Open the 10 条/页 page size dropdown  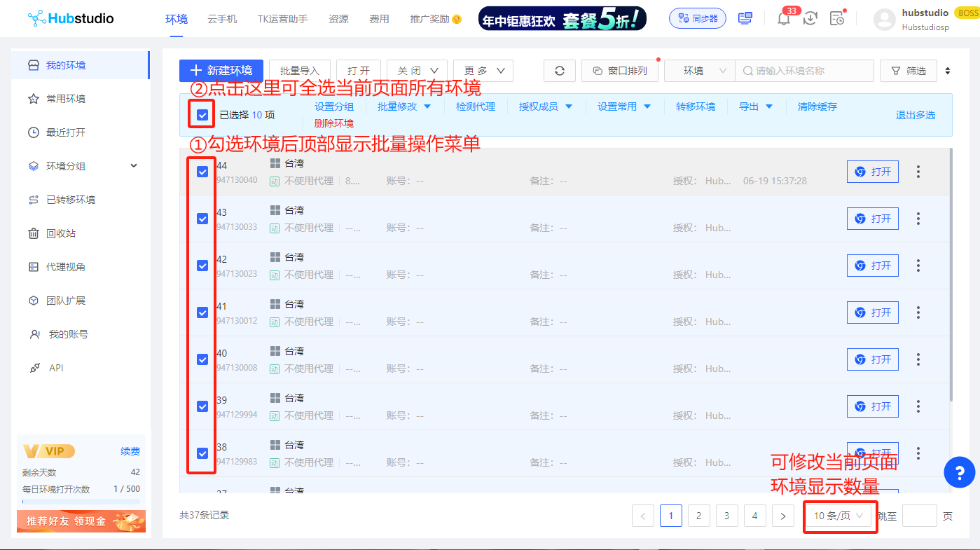coord(839,516)
